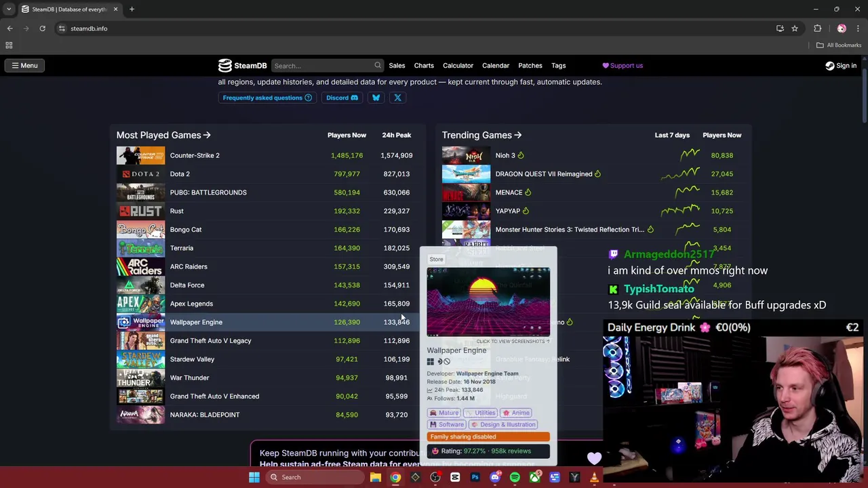Click the Support us heart link
This screenshot has width=868, height=488.
pos(623,66)
